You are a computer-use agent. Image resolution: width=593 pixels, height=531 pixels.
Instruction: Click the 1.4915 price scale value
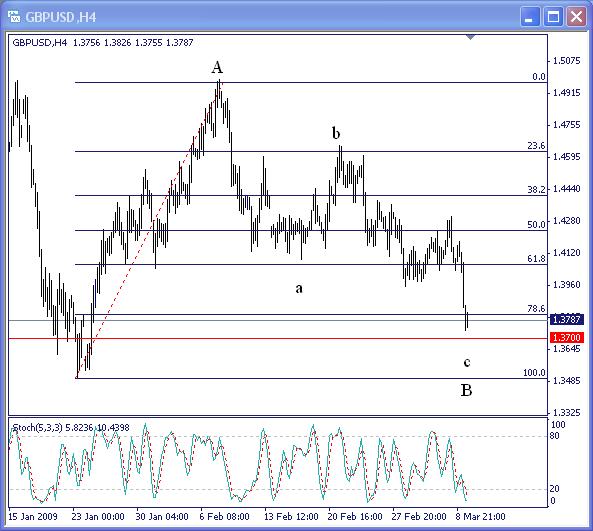tap(567, 93)
